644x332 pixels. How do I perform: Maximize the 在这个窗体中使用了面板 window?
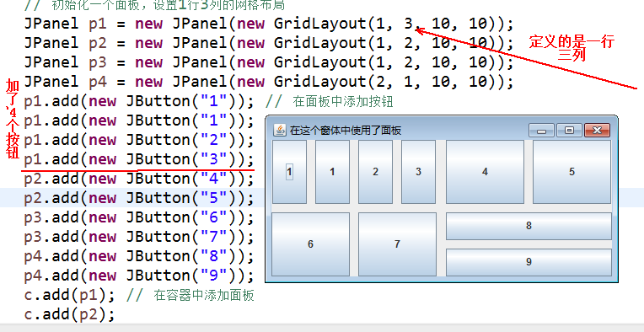[569, 130]
